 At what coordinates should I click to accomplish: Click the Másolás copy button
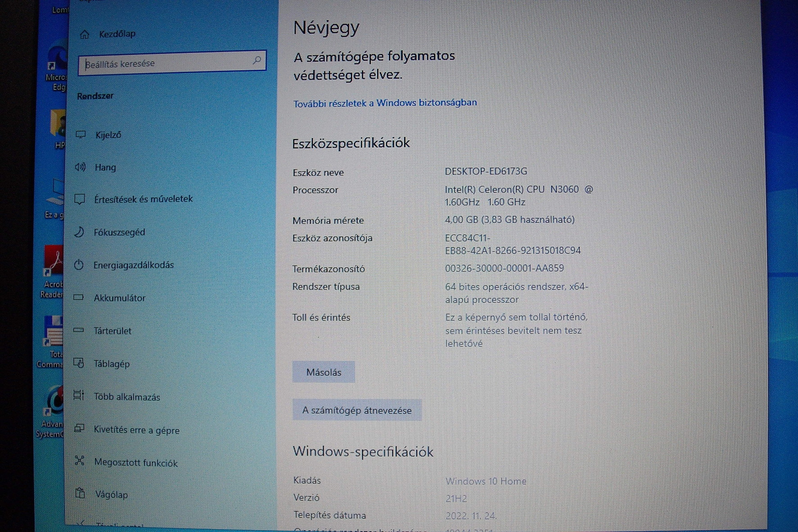(324, 372)
